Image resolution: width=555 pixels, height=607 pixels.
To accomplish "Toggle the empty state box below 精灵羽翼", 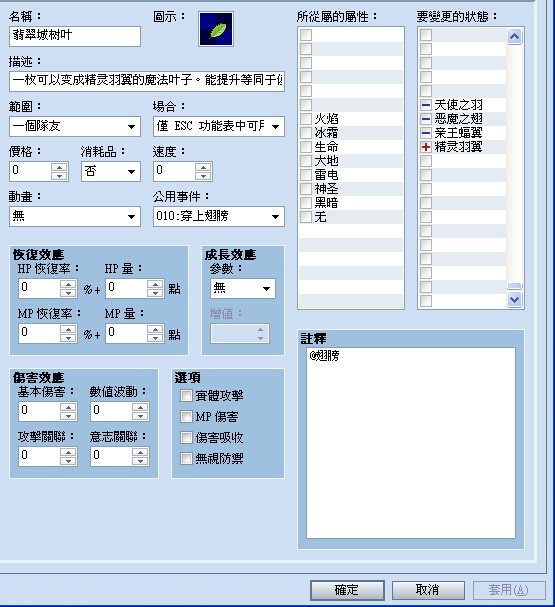I will tap(426, 161).
